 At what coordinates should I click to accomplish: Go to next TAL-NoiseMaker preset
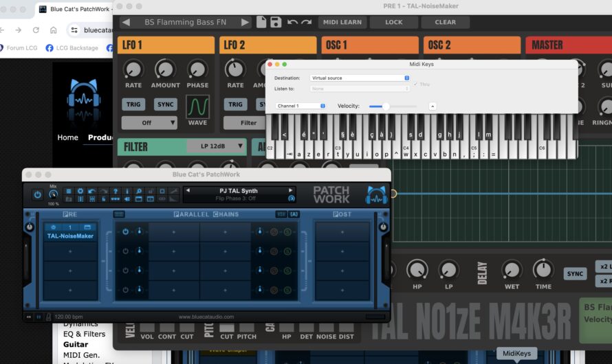point(245,22)
